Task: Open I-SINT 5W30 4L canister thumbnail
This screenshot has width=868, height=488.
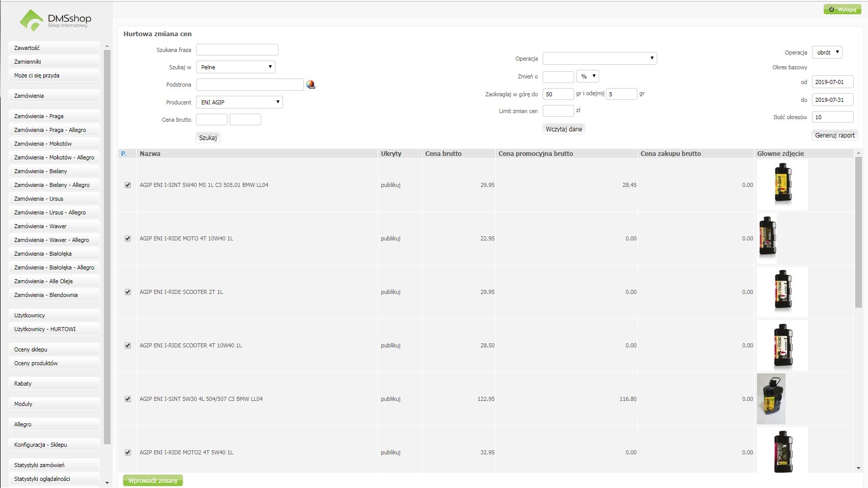Action: pyautogui.click(x=771, y=399)
